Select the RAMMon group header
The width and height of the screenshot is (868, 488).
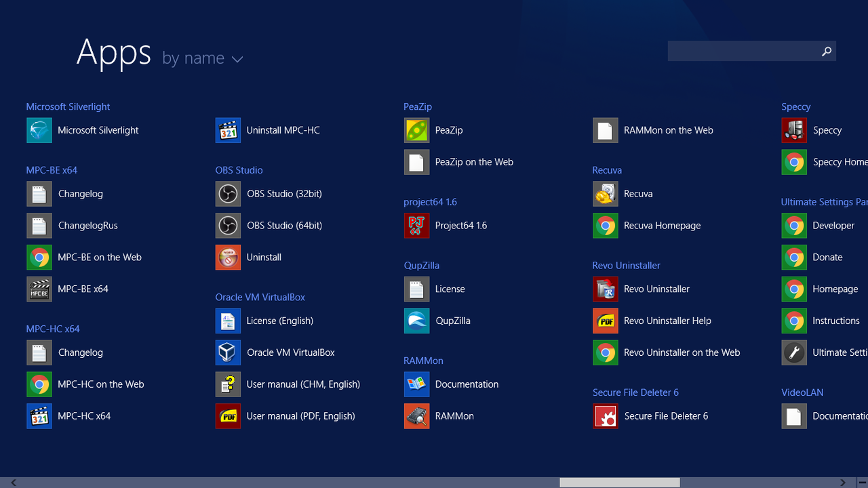point(423,361)
